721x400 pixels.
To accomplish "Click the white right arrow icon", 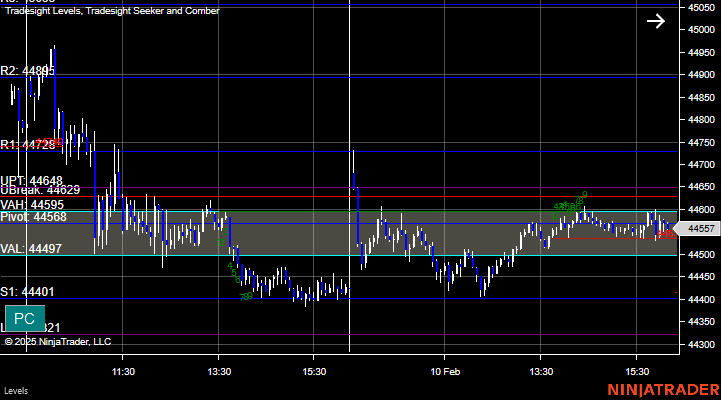I will 656,21.
